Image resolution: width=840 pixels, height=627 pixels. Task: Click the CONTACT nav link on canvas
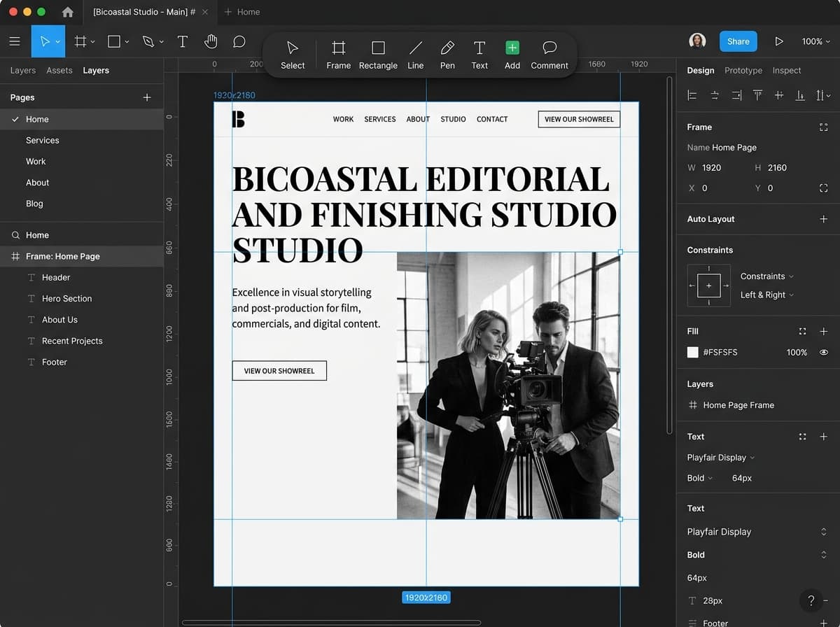pyautogui.click(x=492, y=119)
